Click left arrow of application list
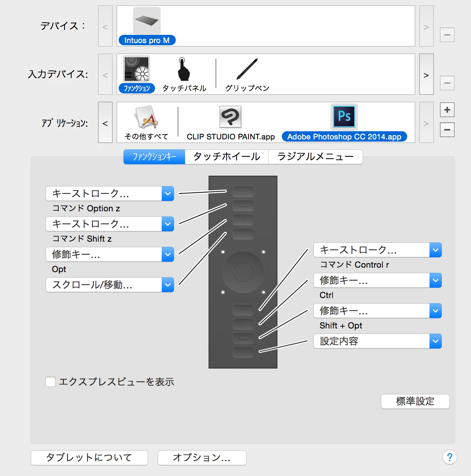Viewport: 471px width, 476px height. 105,122
